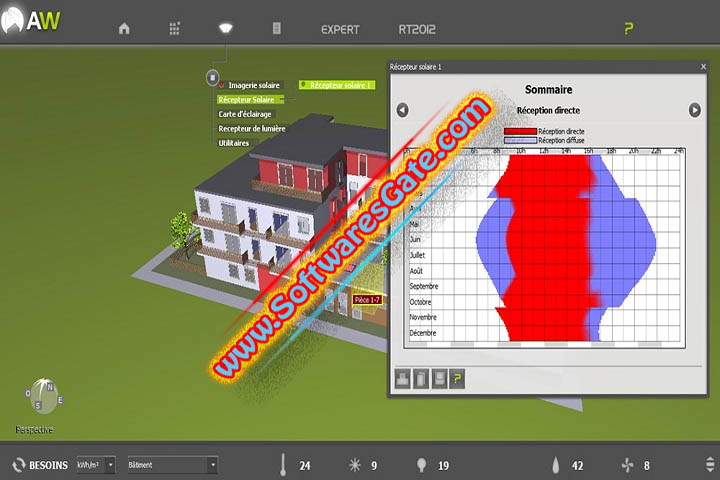Click the copy document icon in receptor window
This screenshot has width=720, height=480.
click(421, 379)
